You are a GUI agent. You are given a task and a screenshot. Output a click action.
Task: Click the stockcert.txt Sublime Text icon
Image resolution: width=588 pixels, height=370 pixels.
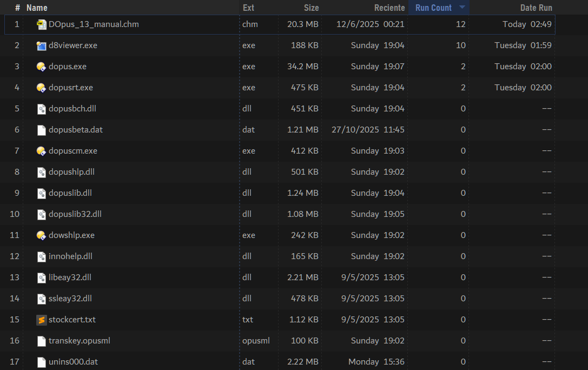[x=41, y=320]
